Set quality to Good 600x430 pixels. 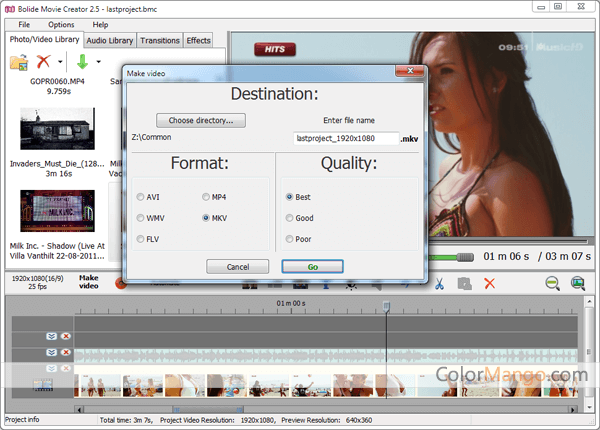[x=290, y=218]
